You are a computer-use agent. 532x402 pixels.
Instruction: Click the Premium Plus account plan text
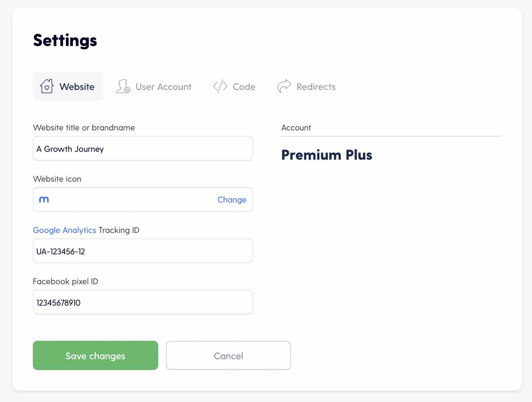pyautogui.click(x=327, y=155)
